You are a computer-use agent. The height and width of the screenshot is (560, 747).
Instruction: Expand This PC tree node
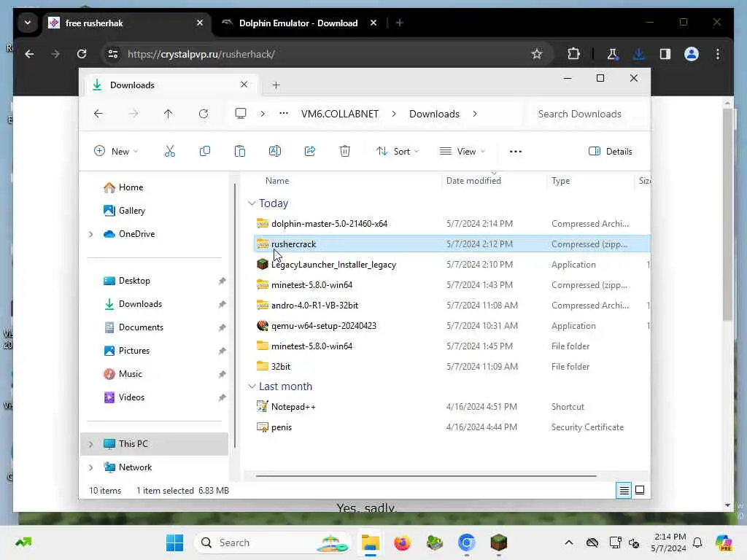pyautogui.click(x=90, y=444)
